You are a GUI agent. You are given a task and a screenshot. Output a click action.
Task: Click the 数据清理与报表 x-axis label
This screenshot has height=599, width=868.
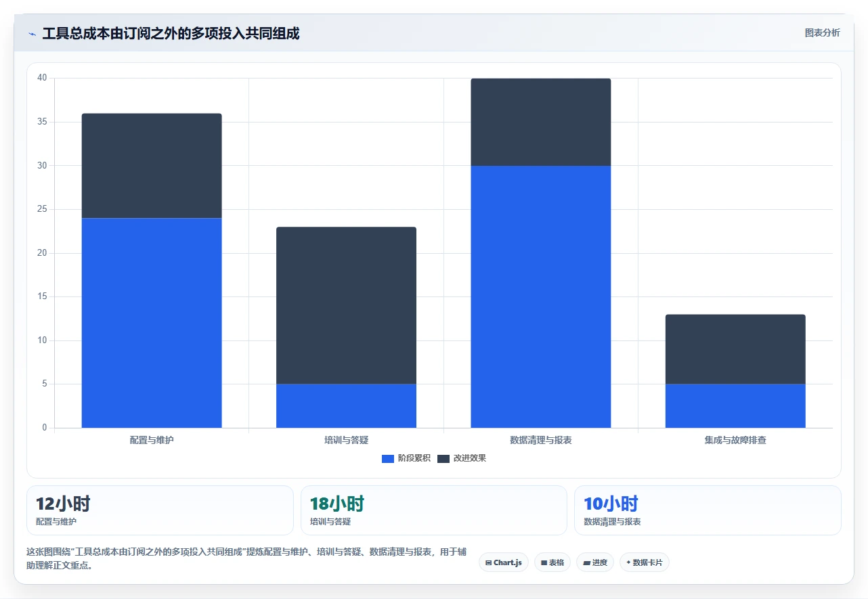tap(541, 440)
